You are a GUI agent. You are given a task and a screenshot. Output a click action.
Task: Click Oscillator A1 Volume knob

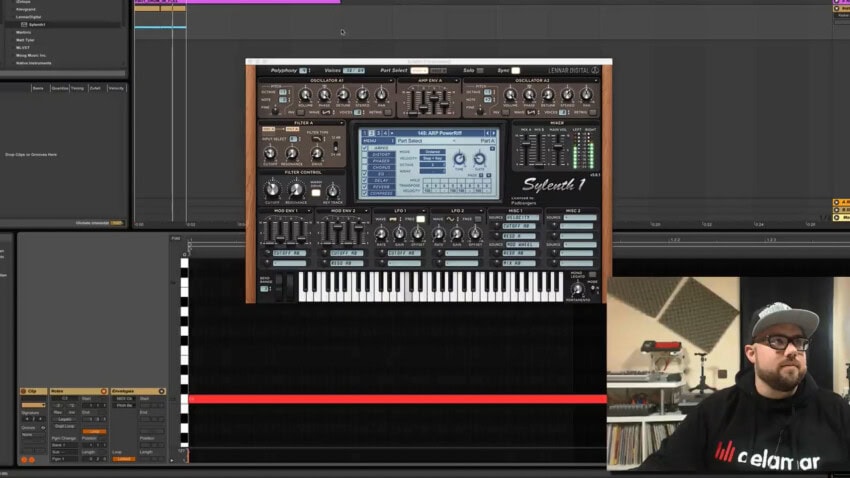305,95
